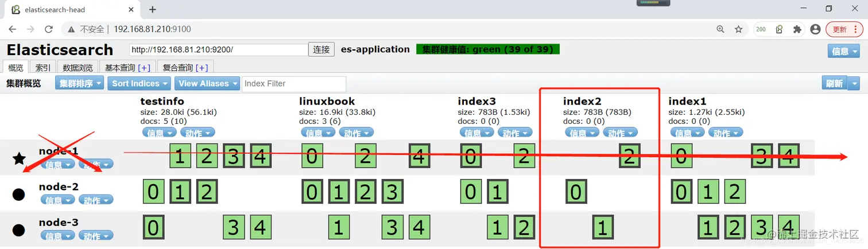Open the node-2 信息 dropdown

coord(57,200)
